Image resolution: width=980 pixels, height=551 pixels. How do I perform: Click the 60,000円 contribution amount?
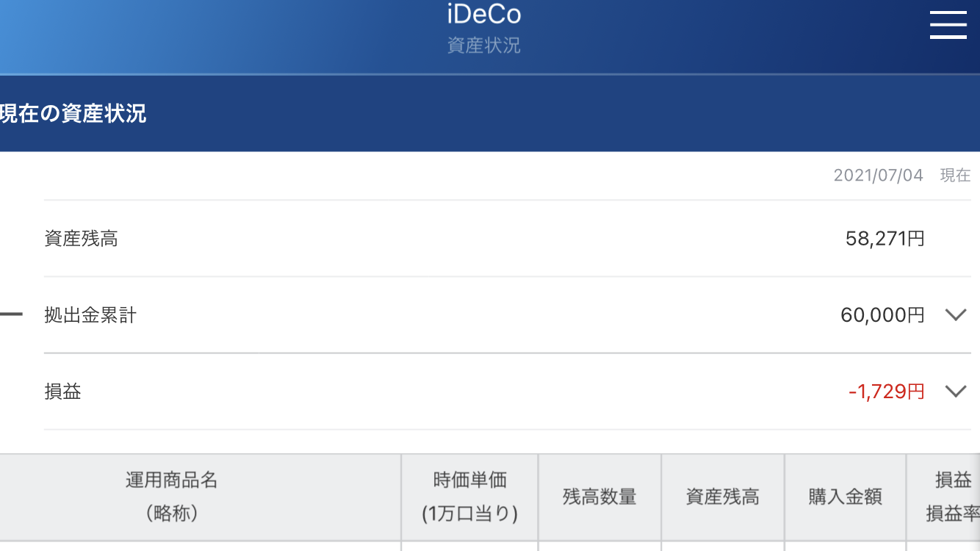pyautogui.click(x=882, y=315)
